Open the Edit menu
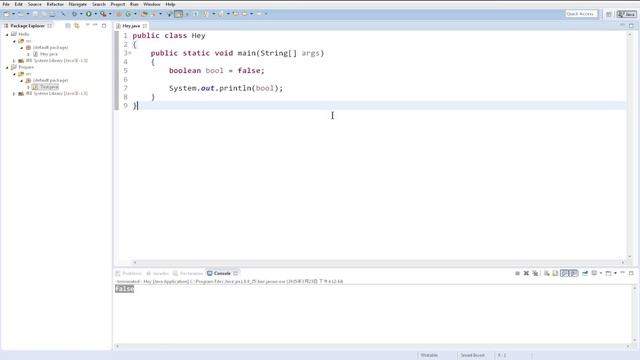This screenshot has height=360, width=640. 19,4
